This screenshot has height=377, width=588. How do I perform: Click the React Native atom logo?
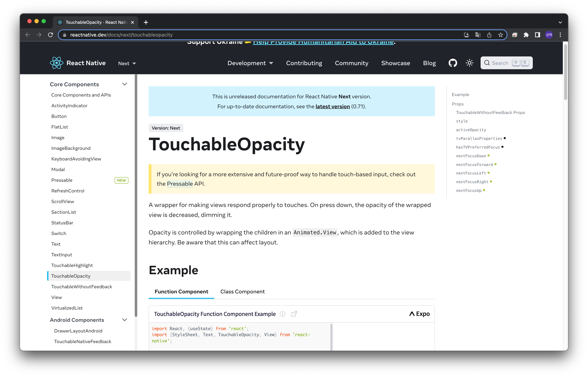click(x=57, y=63)
